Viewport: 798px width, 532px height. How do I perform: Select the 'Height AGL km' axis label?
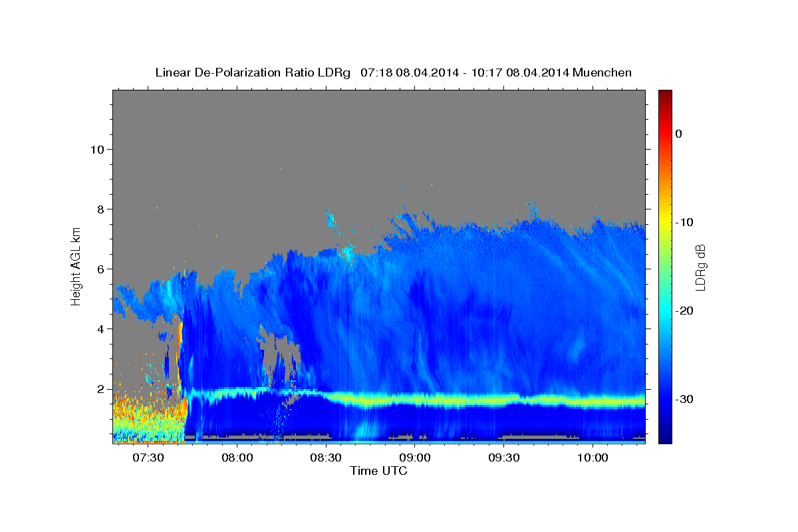click(76, 266)
